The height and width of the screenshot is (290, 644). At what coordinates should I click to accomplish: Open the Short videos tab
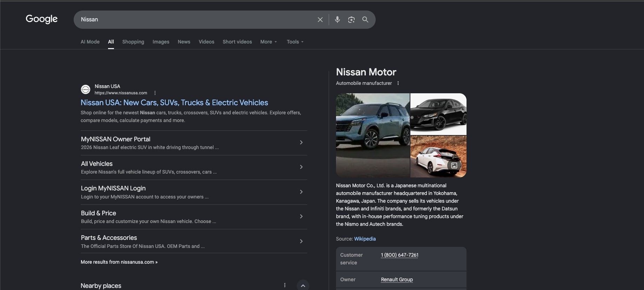(x=237, y=42)
